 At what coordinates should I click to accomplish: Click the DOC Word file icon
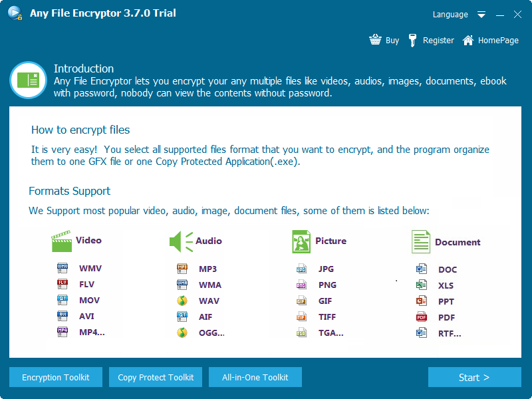(422, 269)
